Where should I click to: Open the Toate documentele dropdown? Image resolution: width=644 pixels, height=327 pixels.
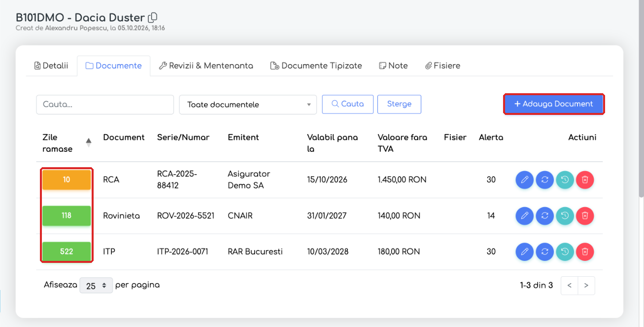point(248,105)
